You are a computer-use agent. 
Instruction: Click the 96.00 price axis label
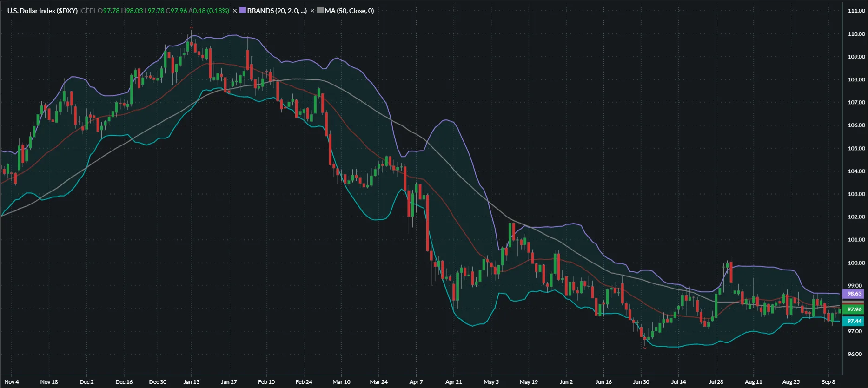tap(855, 354)
